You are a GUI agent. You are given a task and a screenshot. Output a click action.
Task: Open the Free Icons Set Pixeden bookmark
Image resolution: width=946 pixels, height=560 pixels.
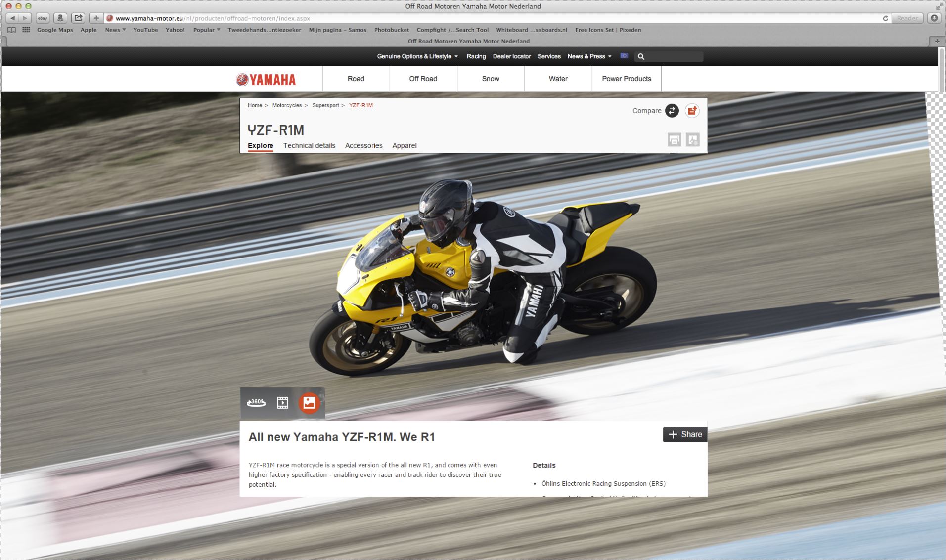coord(608,30)
